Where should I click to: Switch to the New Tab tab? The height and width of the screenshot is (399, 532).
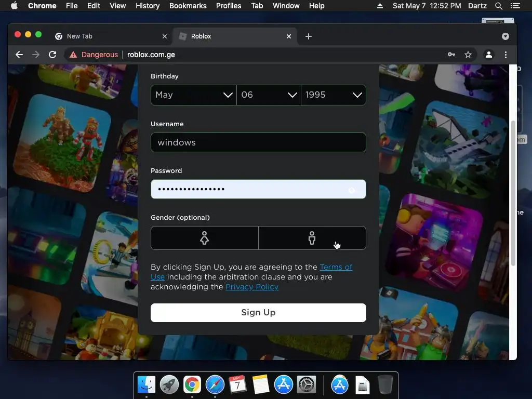point(110,36)
